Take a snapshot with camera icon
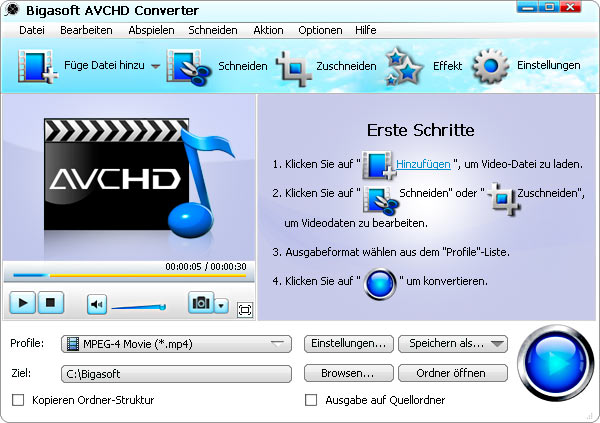This screenshot has width=600, height=423. tap(201, 303)
